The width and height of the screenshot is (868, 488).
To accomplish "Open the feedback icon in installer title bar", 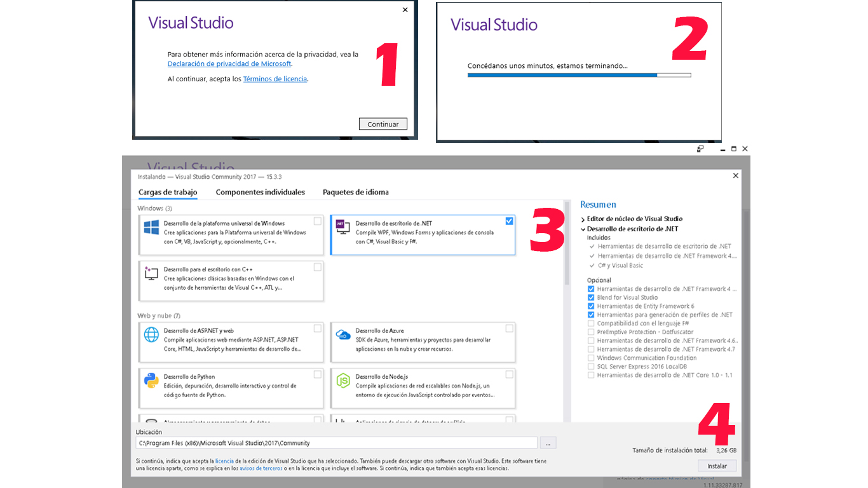I will click(x=700, y=149).
